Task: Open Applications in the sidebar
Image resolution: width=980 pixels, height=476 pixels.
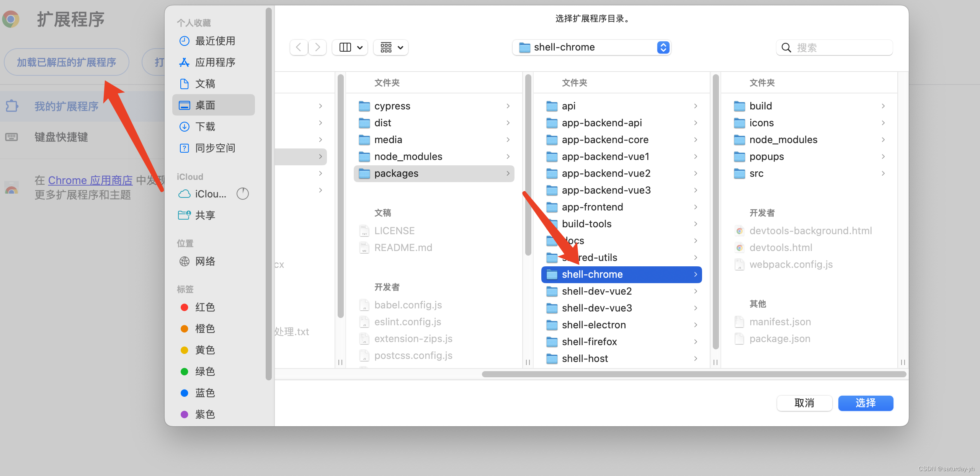Action: 215,62
